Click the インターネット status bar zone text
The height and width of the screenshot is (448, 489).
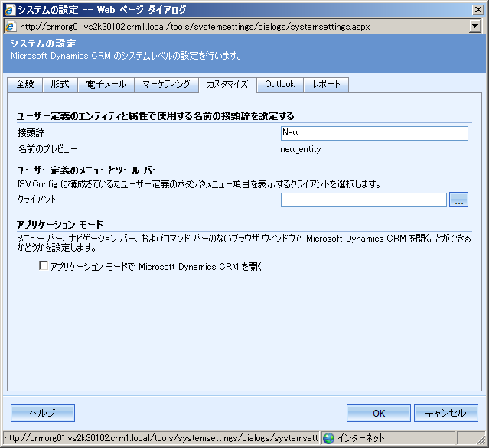coord(361,438)
